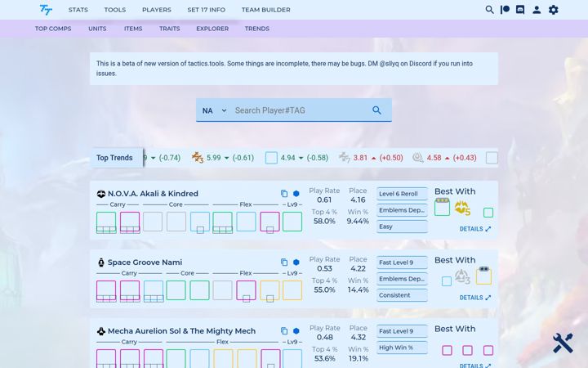This screenshot has width=588, height=368.
Task: Open N.O.V.A. Akali & Kindred in team builder
Action: click(296, 193)
